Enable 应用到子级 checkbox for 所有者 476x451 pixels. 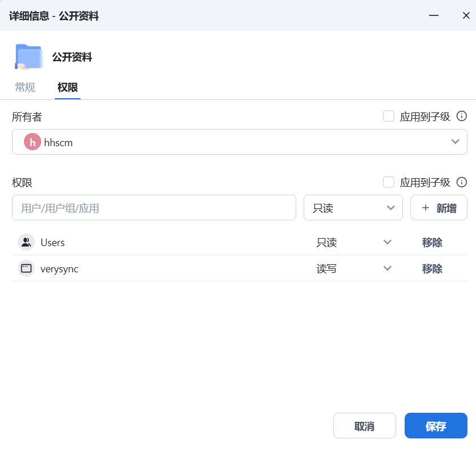388,116
